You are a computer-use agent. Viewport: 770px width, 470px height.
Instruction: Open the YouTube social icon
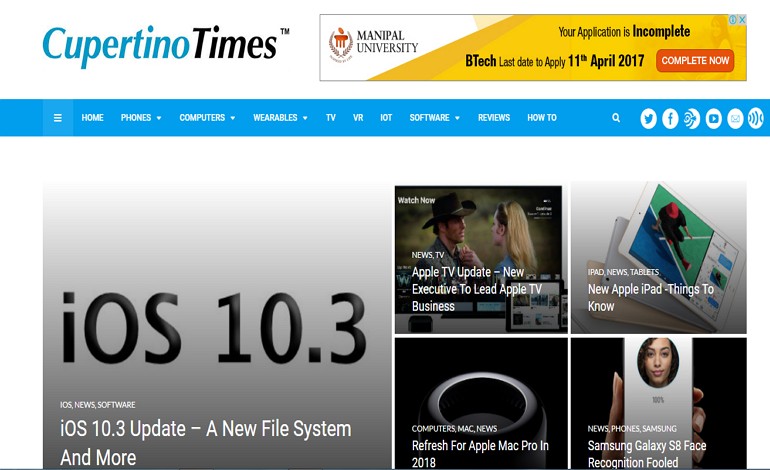point(713,118)
